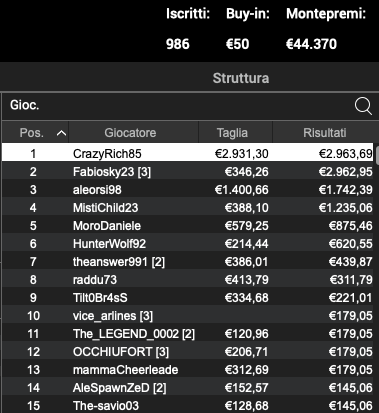Select The_LEGEND_0002 row
Image resolution: width=379 pixels, height=413 pixels.
[188, 334]
